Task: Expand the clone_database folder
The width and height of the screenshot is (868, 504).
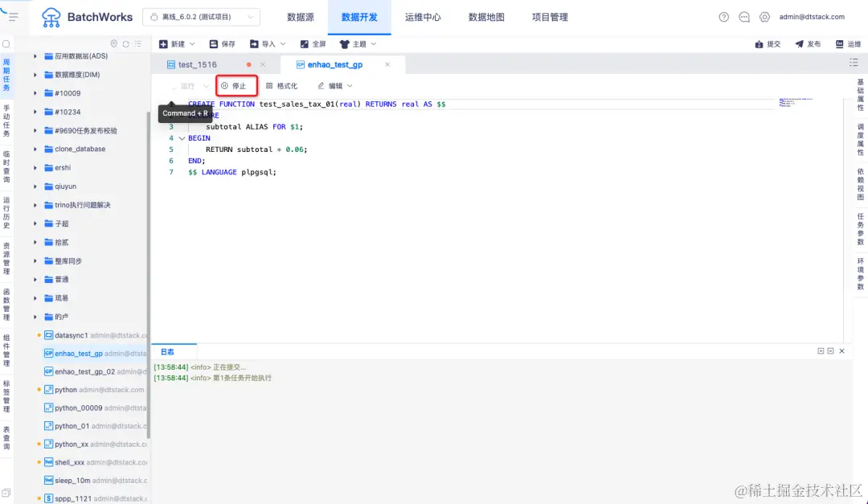Action: [x=37, y=149]
